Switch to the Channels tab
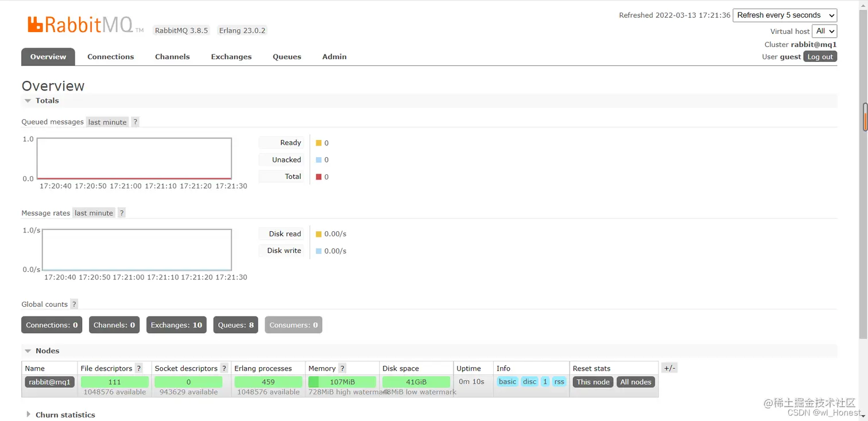 click(x=172, y=57)
